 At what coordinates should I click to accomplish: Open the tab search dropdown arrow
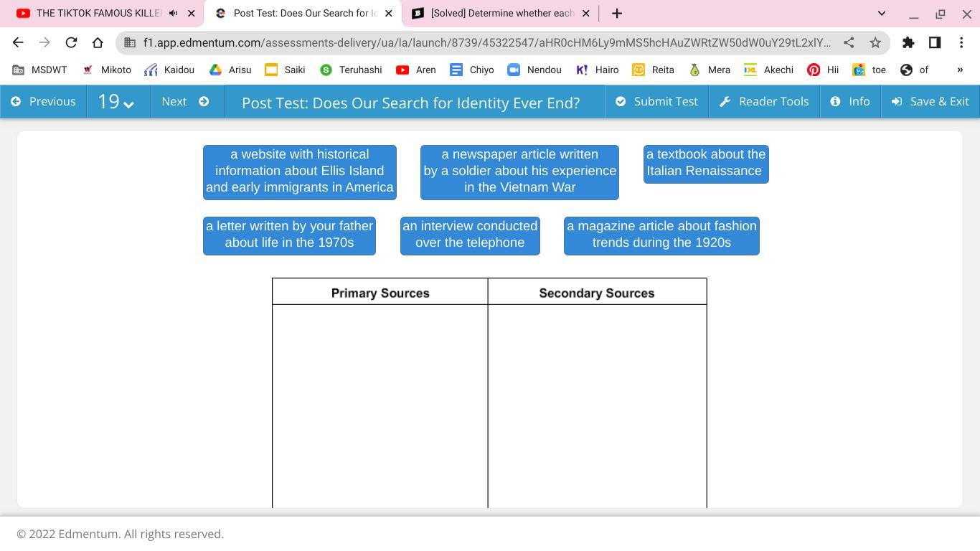click(x=882, y=13)
